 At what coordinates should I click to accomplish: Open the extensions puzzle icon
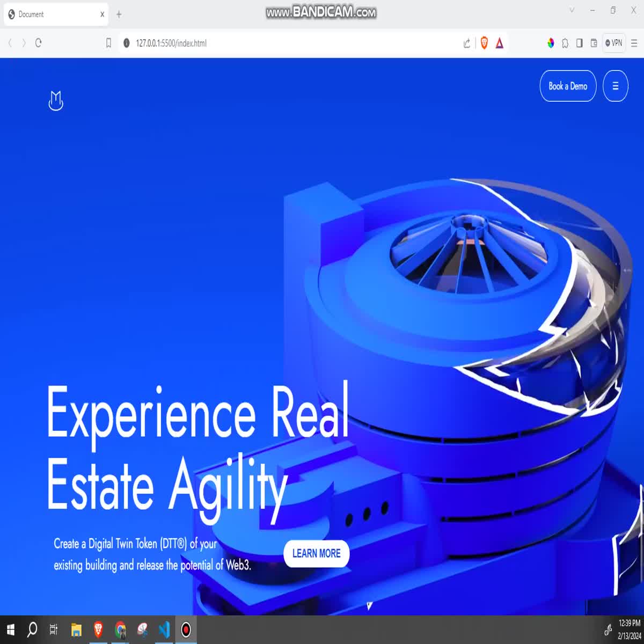coord(565,43)
